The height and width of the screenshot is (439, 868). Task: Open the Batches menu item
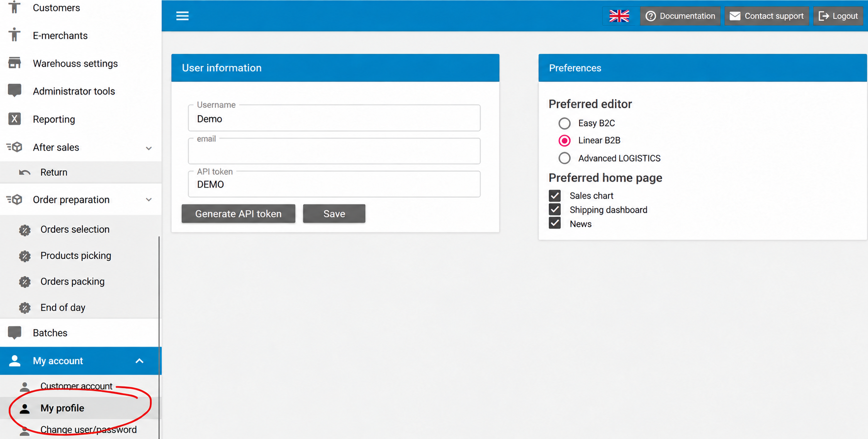click(x=80, y=333)
